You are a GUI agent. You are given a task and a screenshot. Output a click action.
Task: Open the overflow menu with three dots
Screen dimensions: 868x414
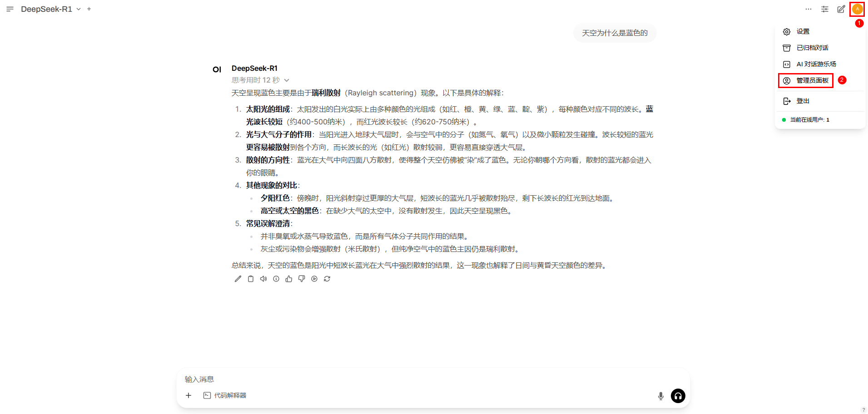[808, 9]
